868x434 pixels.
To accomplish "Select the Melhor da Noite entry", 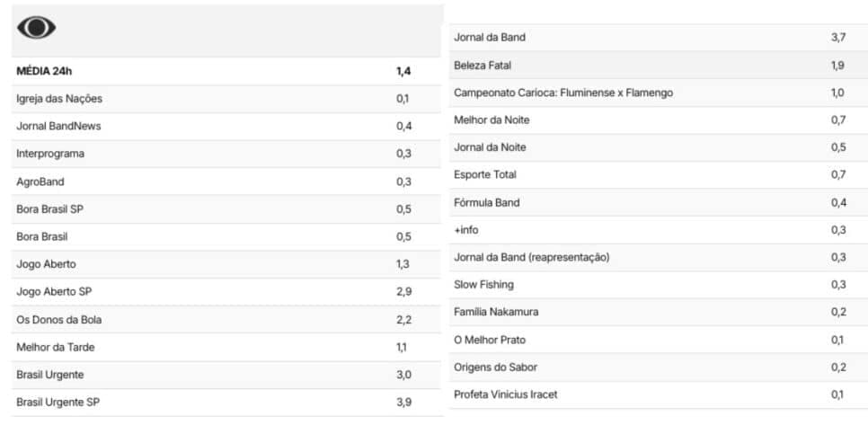I will pyautogui.click(x=659, y=120).
